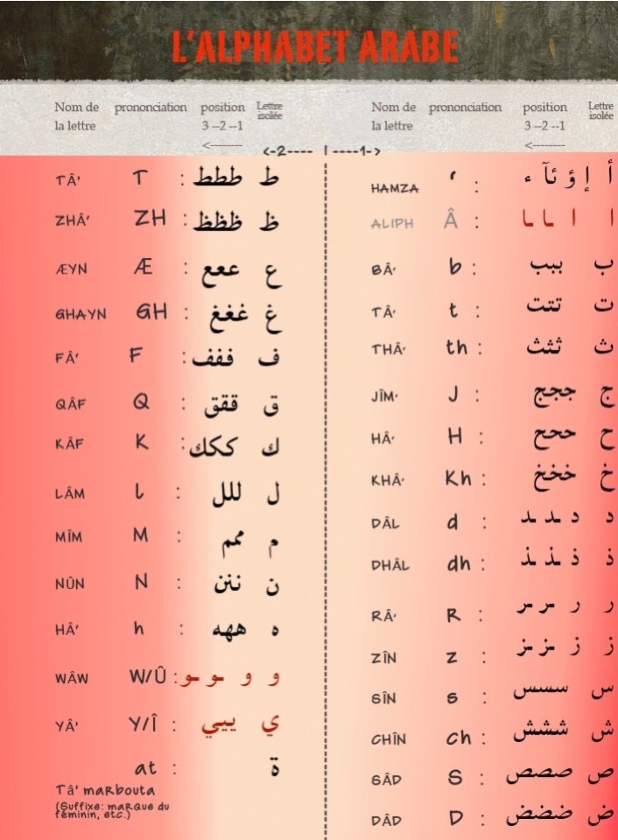Click the left 'Lettre isolée' column header
Viewport: 618px width, 840px height.
tap(270, 110)
